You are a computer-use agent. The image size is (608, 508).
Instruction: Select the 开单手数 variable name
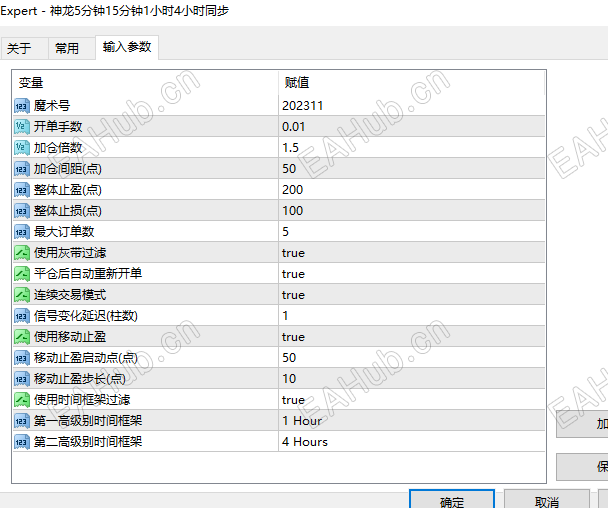[x=58, y=126]
